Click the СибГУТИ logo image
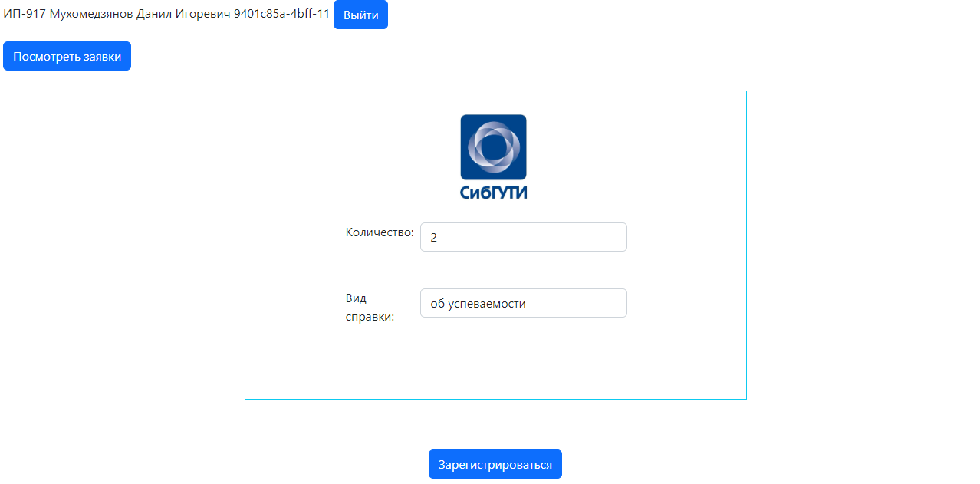 pyautogui.click(x=494, y=157)
